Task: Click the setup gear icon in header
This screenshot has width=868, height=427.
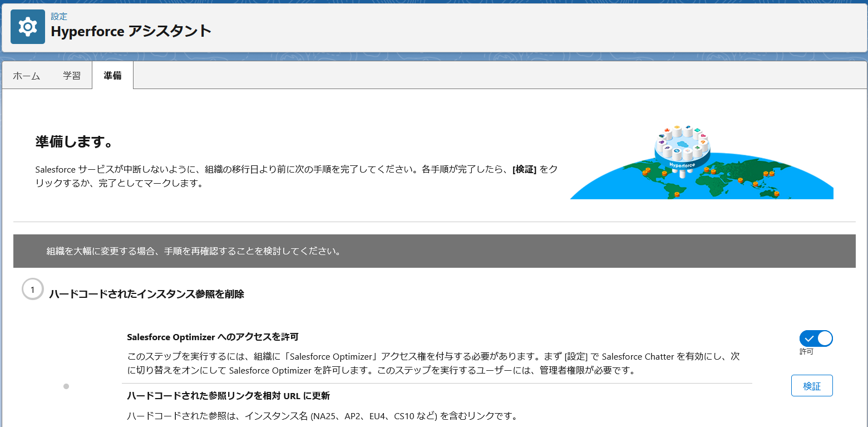Action: (x=28, y=27)
